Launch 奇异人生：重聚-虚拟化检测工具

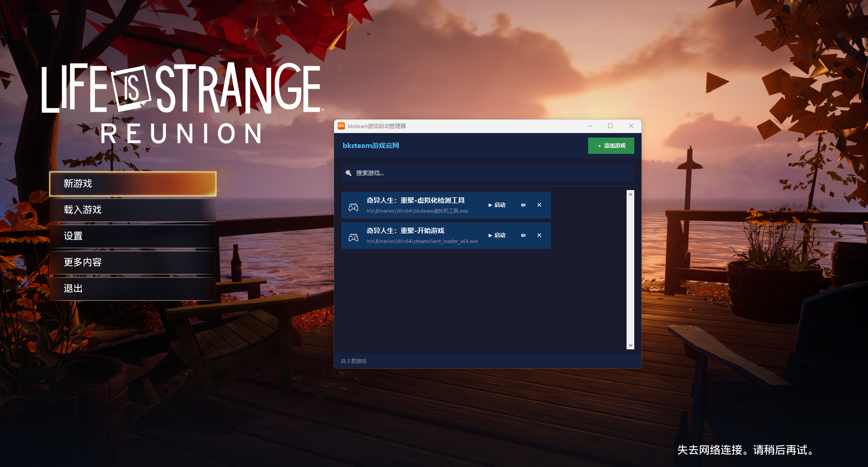[497, 205]
